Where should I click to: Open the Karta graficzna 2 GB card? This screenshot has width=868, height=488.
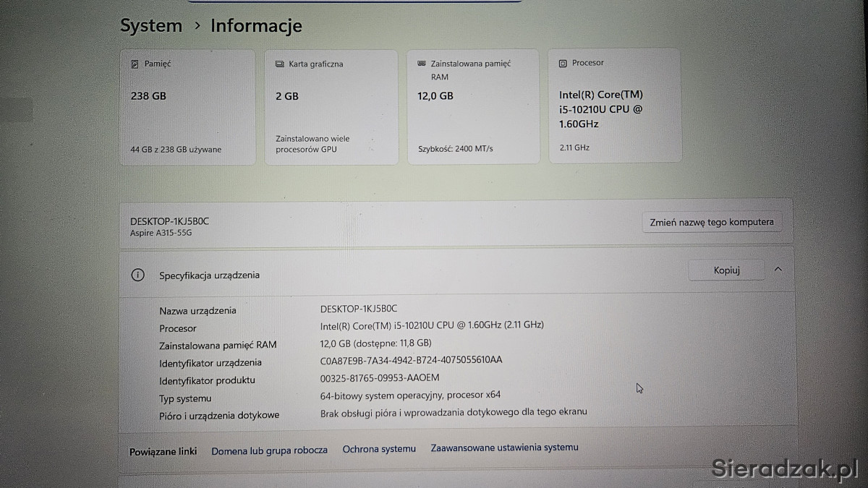(331, 106)
